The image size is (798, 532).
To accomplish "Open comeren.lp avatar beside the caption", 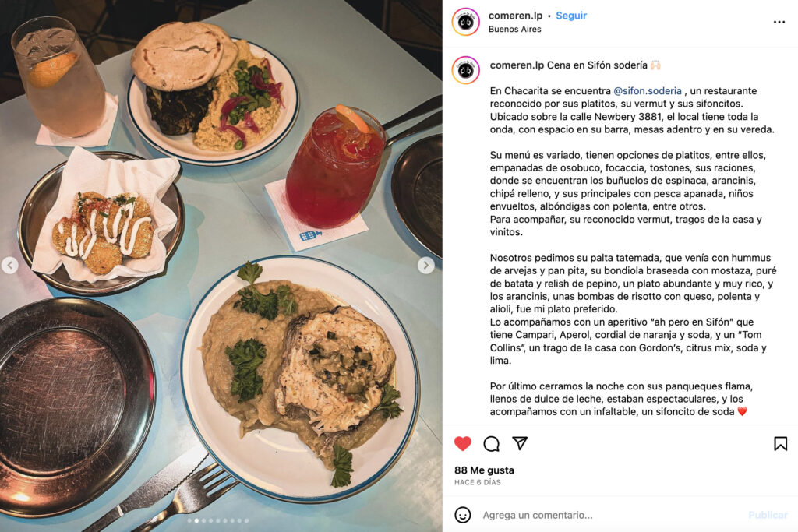I will [x=466, y=70].
